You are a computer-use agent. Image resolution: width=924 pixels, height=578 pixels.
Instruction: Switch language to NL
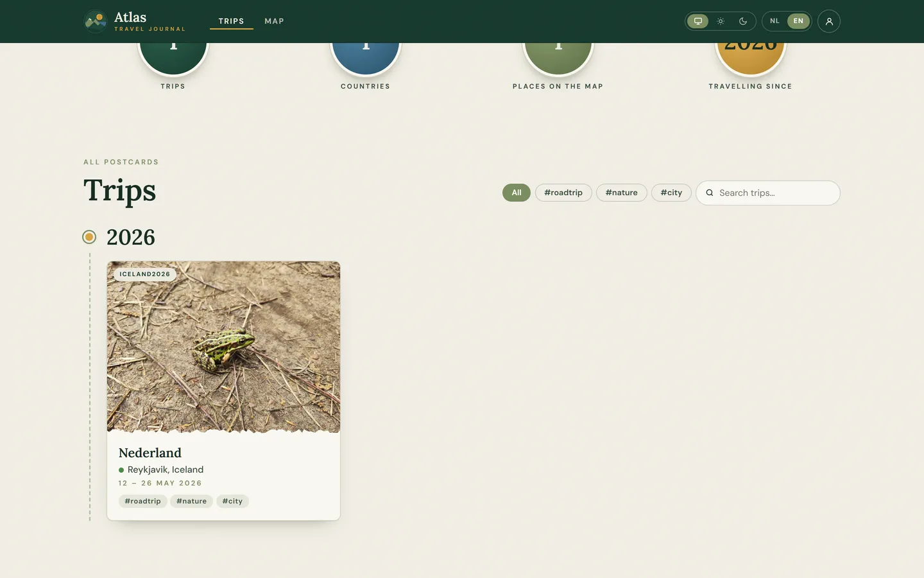pos(775,21)
